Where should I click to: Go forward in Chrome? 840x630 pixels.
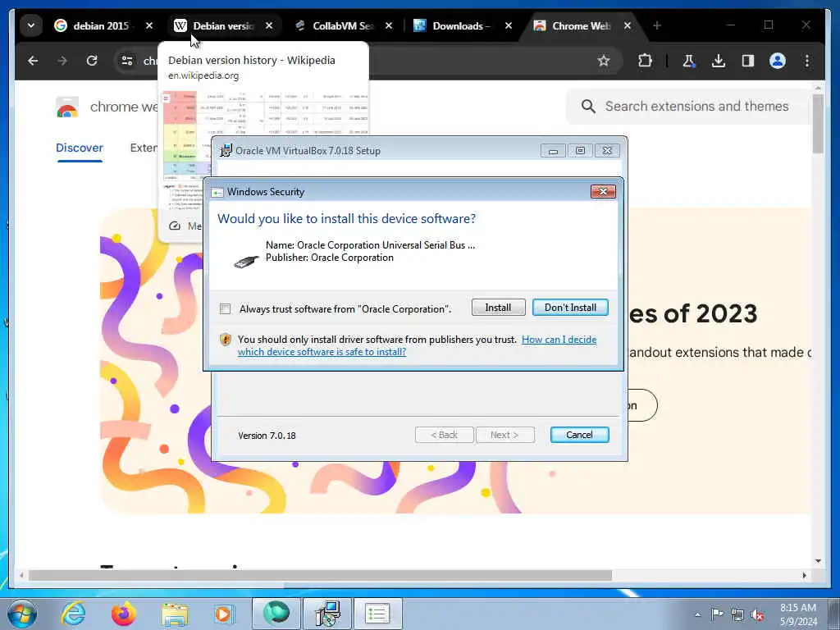tap(62, 61)
